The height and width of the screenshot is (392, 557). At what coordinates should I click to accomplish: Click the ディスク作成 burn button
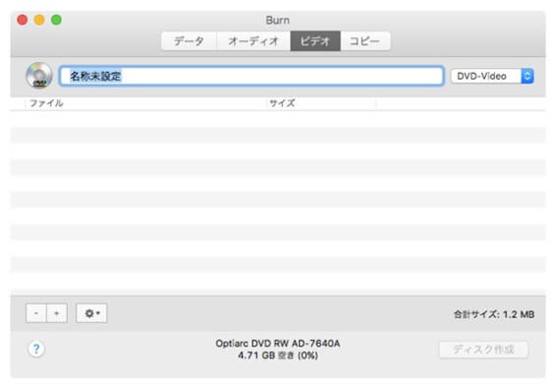(483, 350)
